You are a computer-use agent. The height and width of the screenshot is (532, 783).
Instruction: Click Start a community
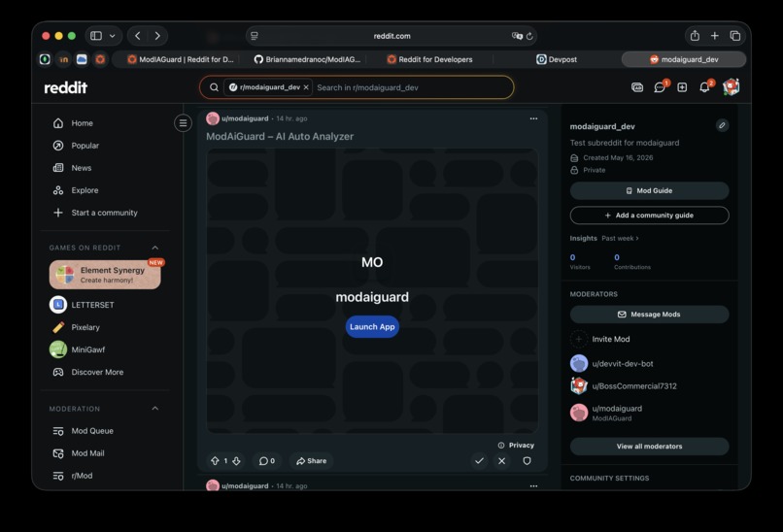[x=105, y=213]
